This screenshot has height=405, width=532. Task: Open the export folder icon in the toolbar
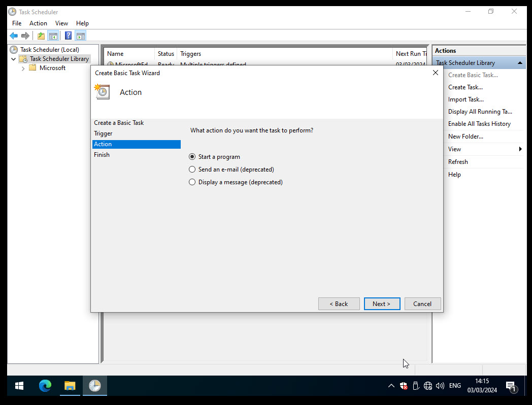(40, 36)
